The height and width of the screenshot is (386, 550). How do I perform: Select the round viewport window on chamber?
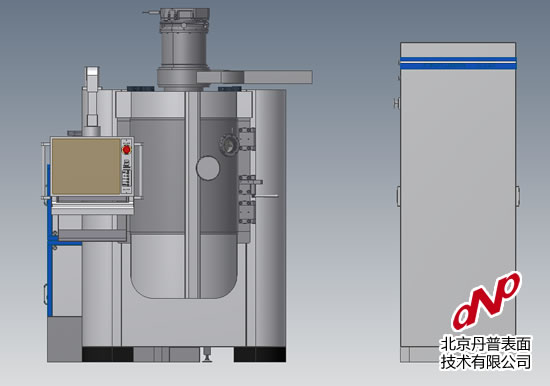coord(208,168)
